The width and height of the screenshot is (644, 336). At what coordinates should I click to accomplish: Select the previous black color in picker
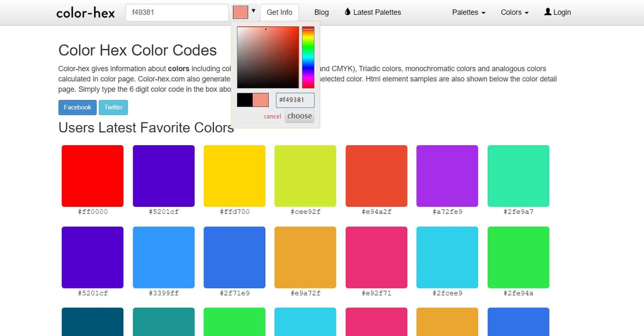pos(245,100)
